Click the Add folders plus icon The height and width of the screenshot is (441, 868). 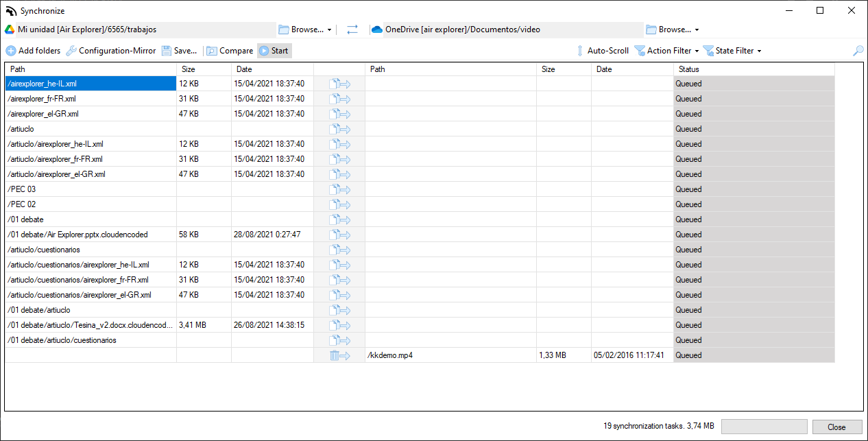[x=11, y=51]
